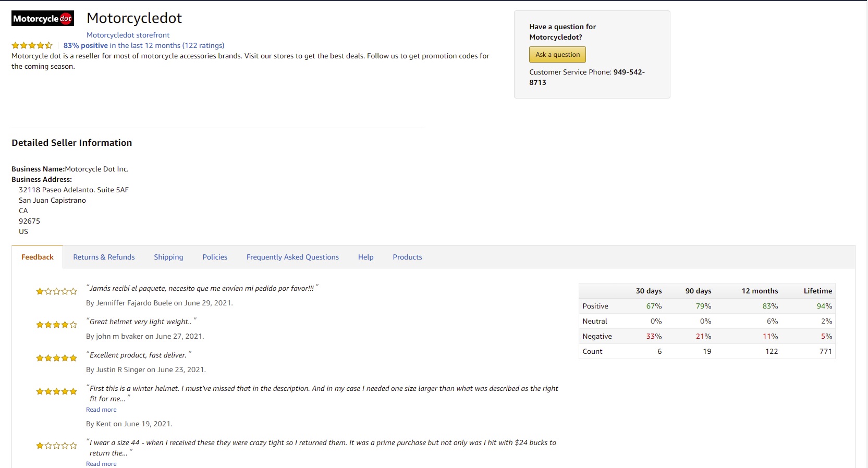Switch to the Help tab
The width and height of the screenshot is (868, 468).
click(x=365, y=257)
